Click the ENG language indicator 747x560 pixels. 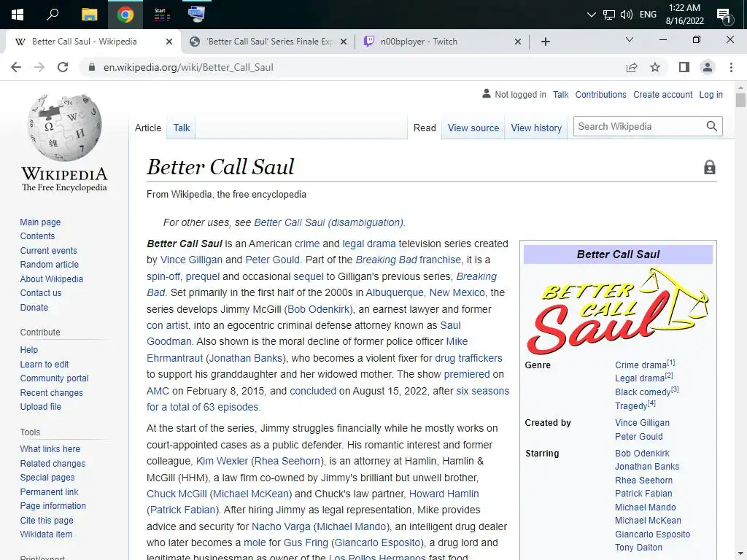[x=648, y=15]
